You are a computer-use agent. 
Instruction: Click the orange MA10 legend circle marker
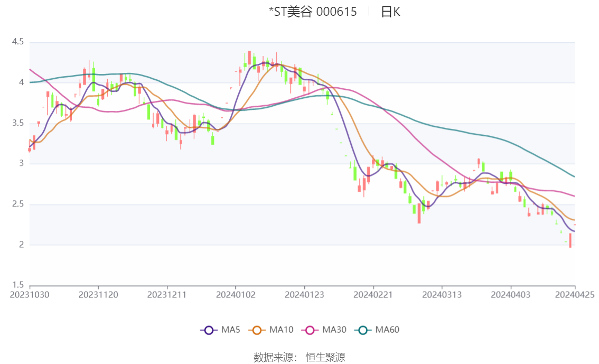coord(257,330)
